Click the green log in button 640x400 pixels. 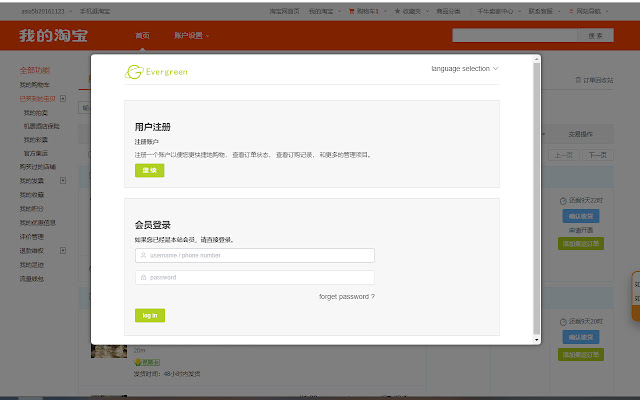tap(150, 316)
